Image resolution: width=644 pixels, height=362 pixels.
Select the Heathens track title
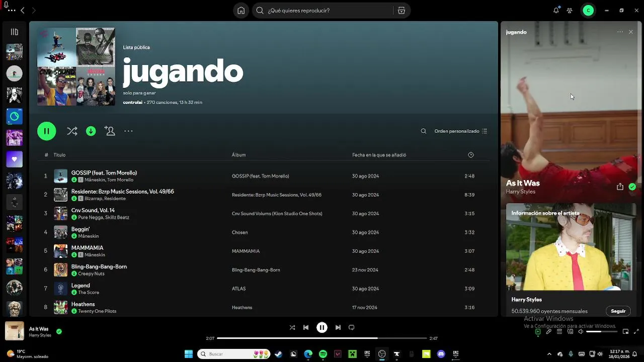point(83,304)
